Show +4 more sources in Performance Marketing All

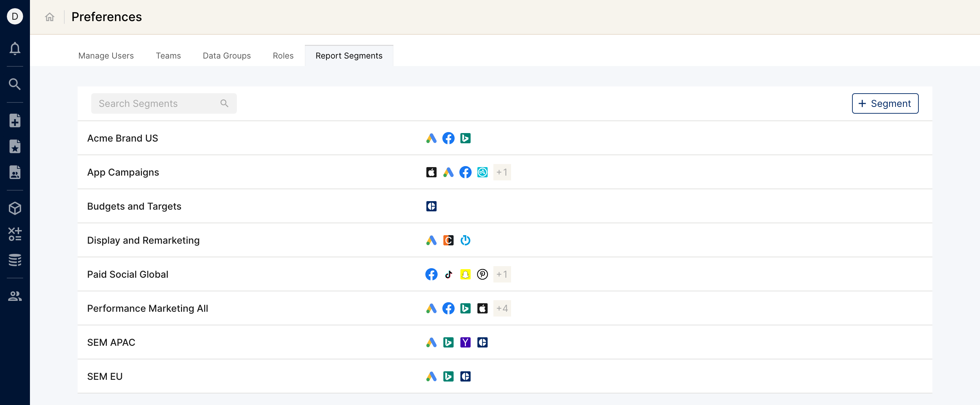point(502,308)
